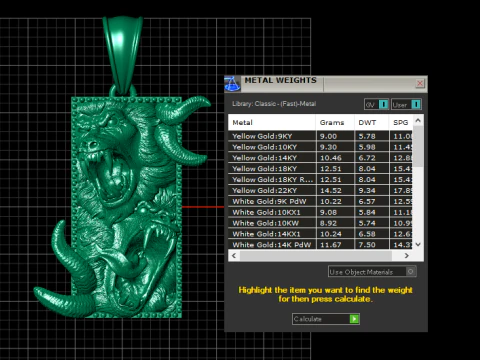The width and height of the screenshot is (480, 360).
Task: Click the 11.67 grams cell
Action: pos(335,245)
